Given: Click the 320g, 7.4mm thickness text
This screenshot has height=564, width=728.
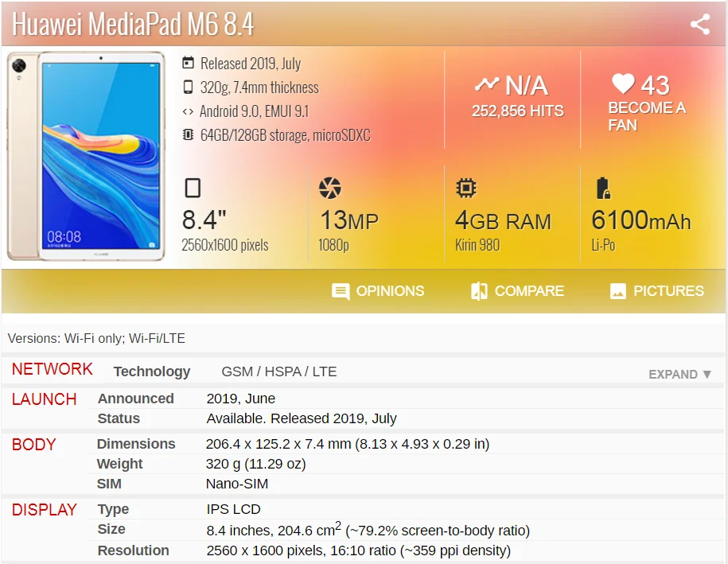Looking at the screenshot, I should click(259, 88).
